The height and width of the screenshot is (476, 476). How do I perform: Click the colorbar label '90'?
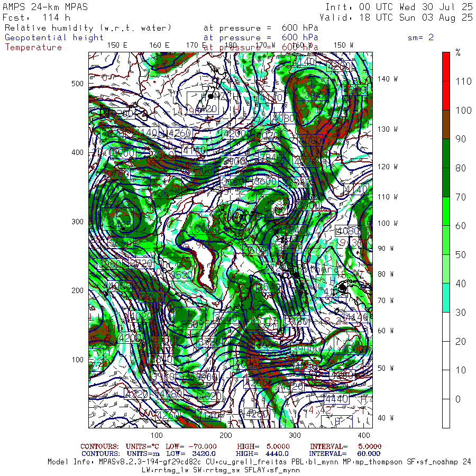pos(461,139)
